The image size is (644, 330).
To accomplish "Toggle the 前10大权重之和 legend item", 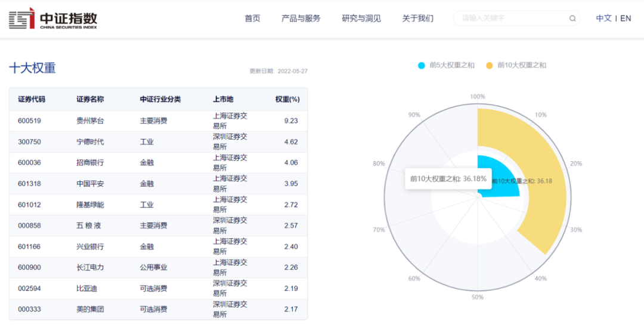I will click(516, 65).
